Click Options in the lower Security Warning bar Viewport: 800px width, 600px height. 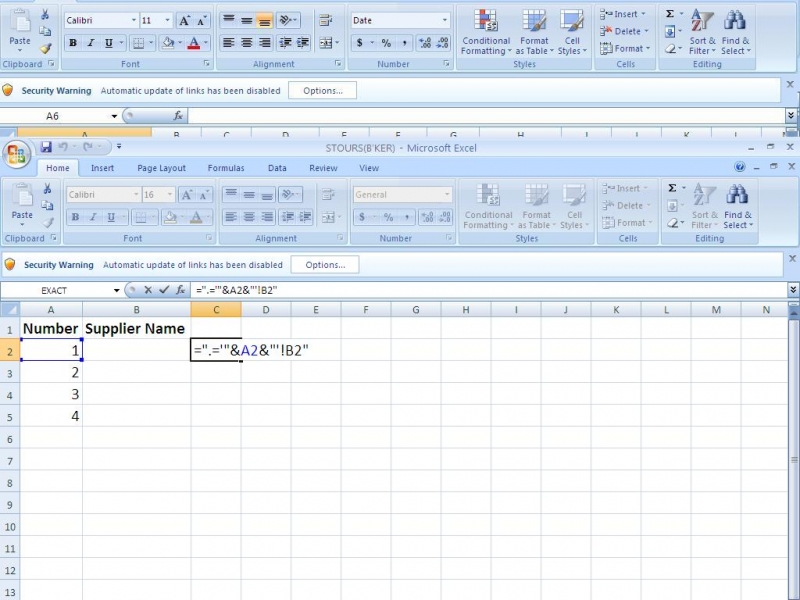point(325,265)
